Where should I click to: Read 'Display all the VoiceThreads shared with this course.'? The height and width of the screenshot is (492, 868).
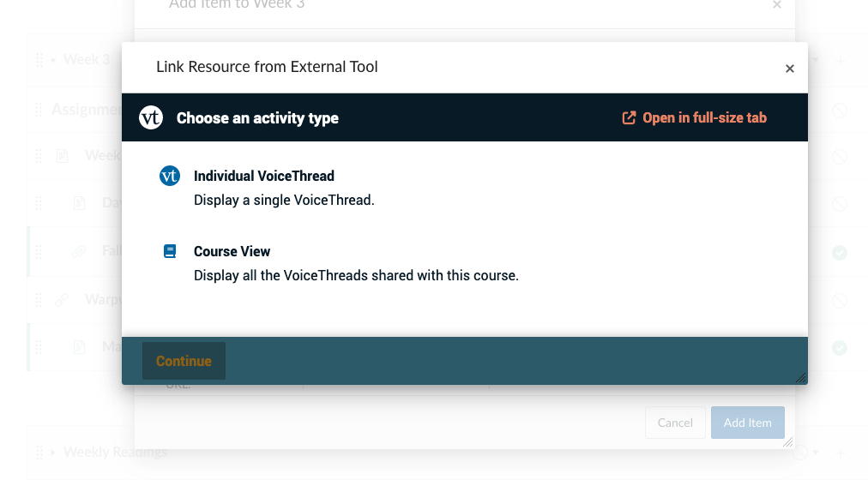point(356,276)
